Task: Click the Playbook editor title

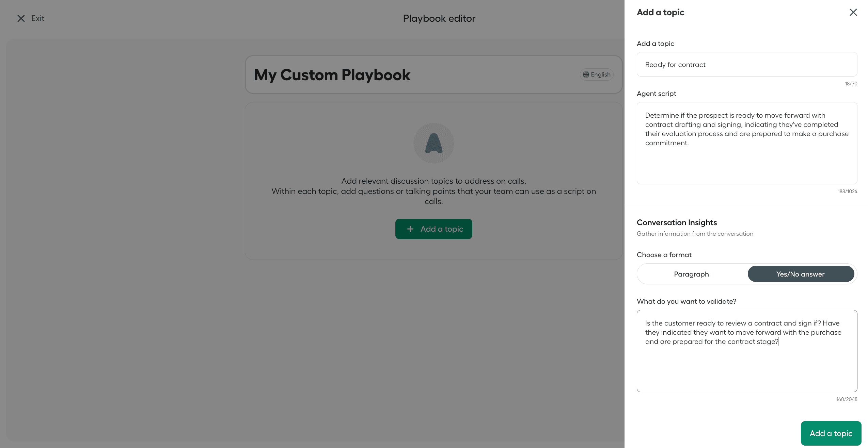Action: click(x=439, y=18)
